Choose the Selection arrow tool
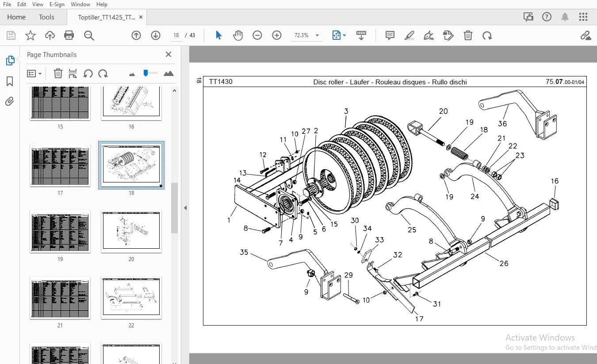This screenshot has width=597, height=364. point(218,35)
